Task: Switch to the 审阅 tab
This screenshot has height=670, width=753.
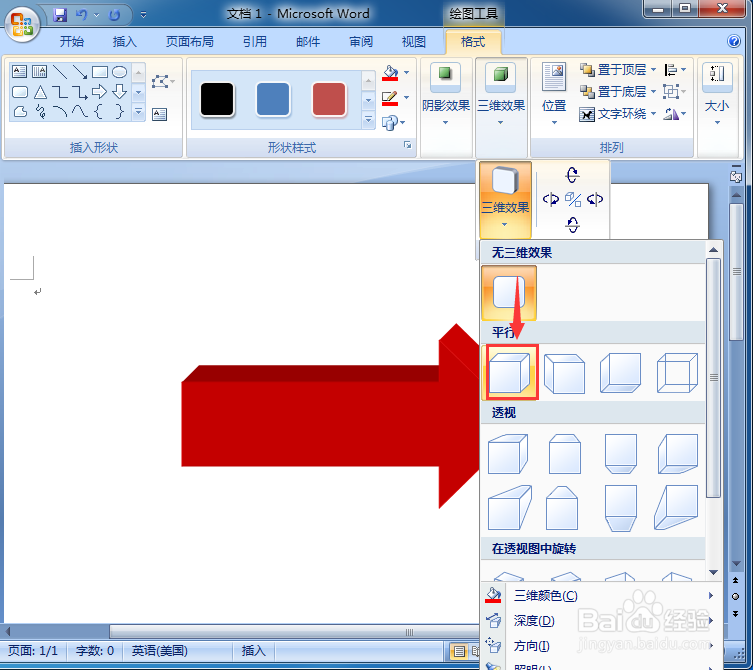Action: pos(361,42)
